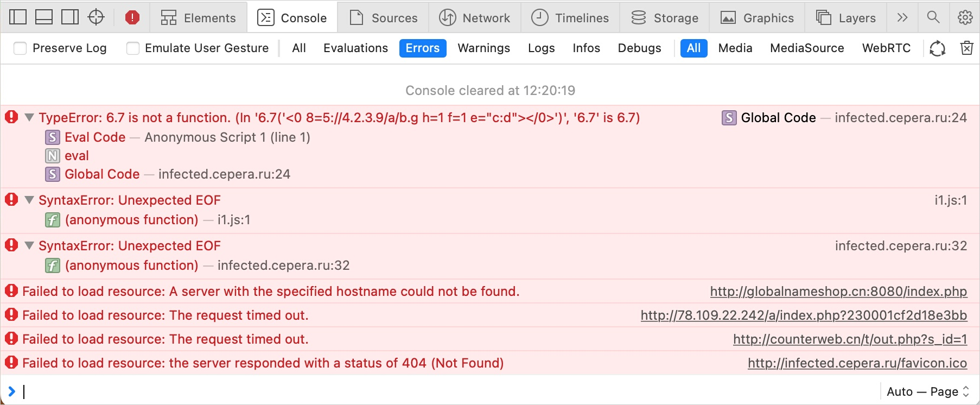The width and height of the screenshot is (980, 405).
Task: Open the Auto — Page context dropdown
Action: [927, 391]
